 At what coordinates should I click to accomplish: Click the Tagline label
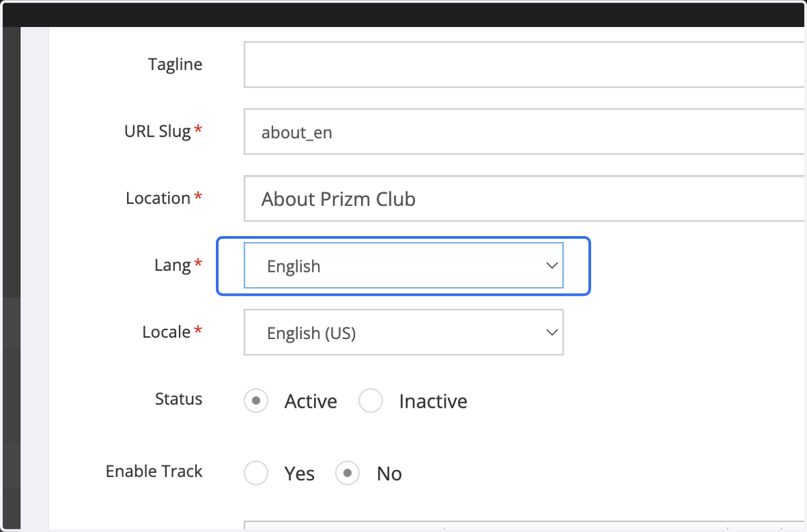(x=175, y=65)
